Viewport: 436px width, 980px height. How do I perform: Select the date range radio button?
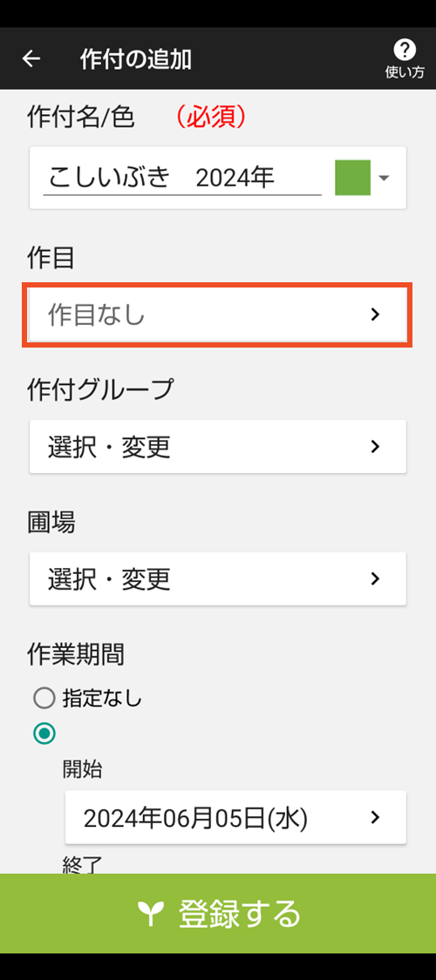(x=44, y=733)
